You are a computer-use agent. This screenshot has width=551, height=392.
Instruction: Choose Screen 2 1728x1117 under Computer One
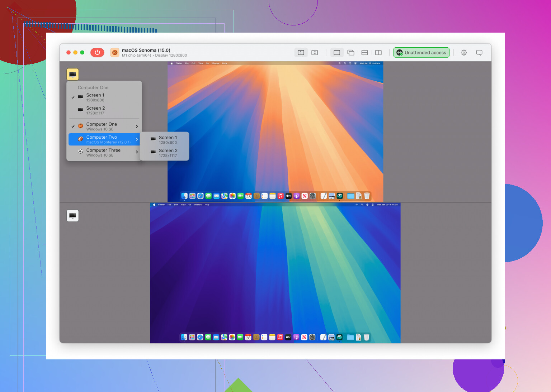95,110
